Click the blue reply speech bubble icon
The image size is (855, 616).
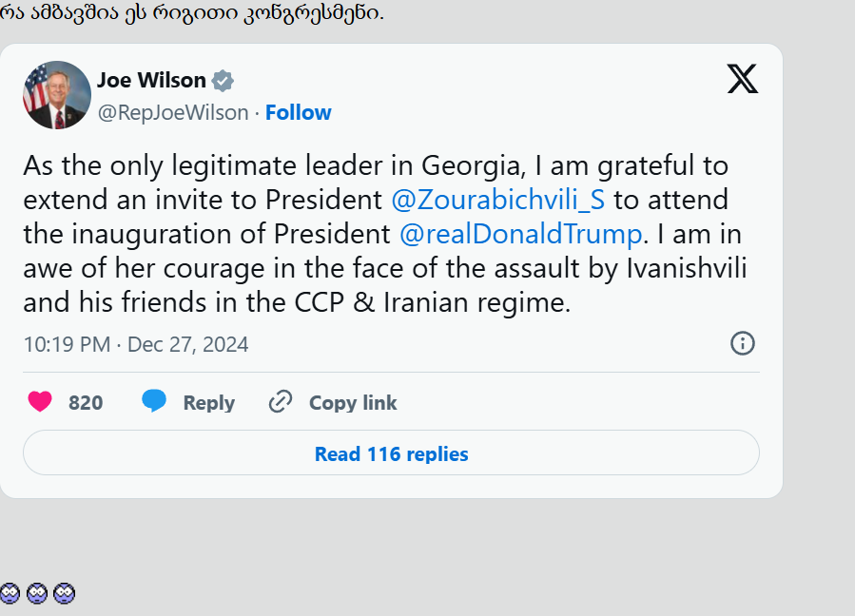click(154, 402)
